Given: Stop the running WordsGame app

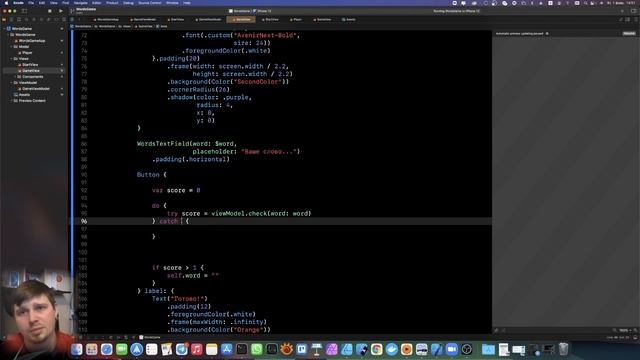Looking at the screenshot, I should click(x=50, y=11).
